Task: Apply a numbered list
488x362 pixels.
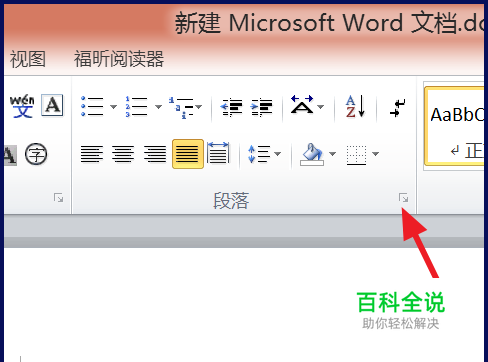Action: pyautogui.click(x=136, y=106)
